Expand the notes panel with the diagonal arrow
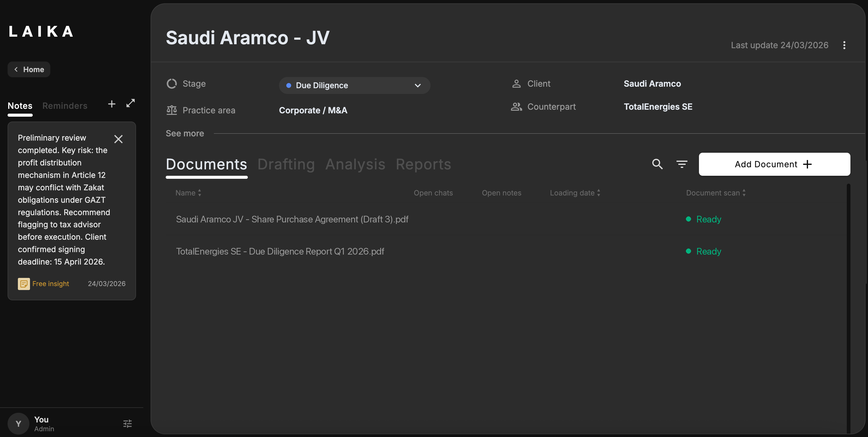868x437 pixels. 130,103
